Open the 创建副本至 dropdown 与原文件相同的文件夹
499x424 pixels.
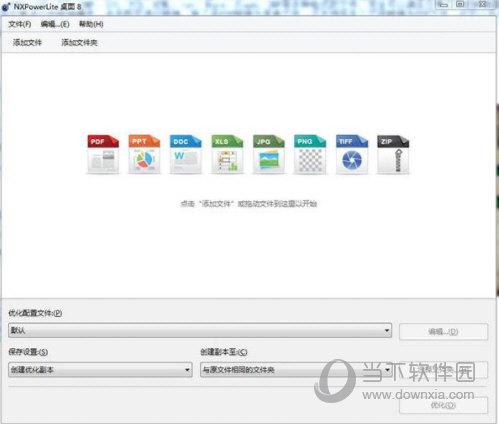click(296, 370)
